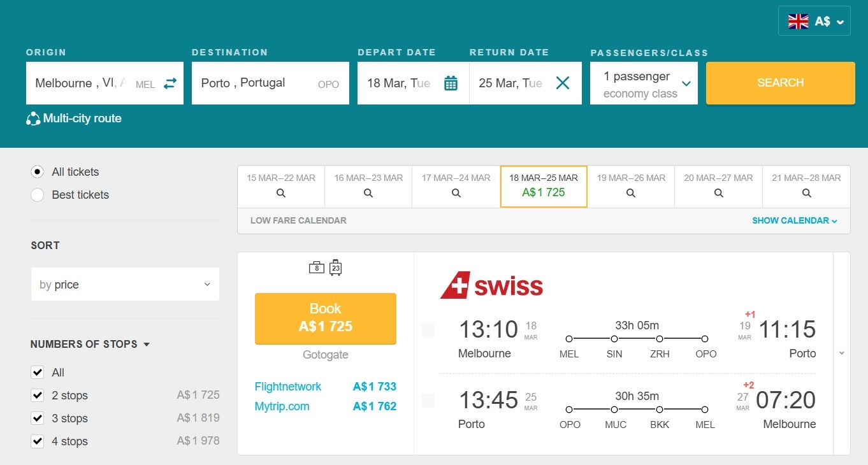Click the A$1 733 Flightnetwork price
Viewport: 868px width, 465px height.
(x=375, y=387)
